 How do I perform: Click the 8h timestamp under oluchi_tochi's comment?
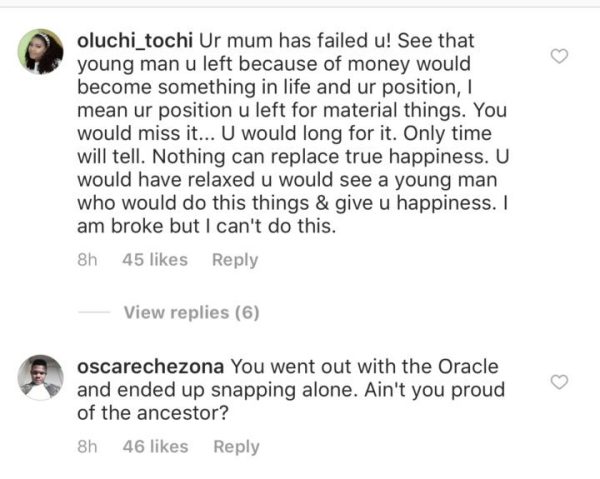(87, 260)
